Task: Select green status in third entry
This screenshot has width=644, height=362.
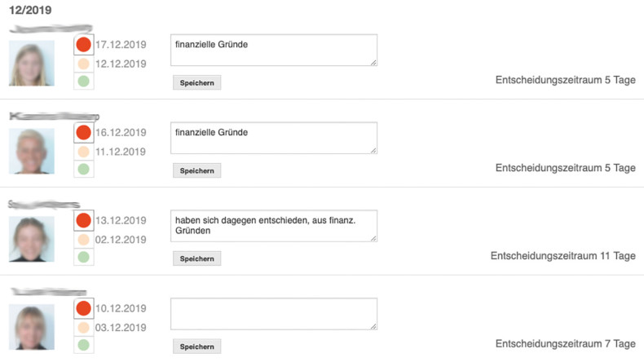Action: pyautogui.click(x=83, y=257)
